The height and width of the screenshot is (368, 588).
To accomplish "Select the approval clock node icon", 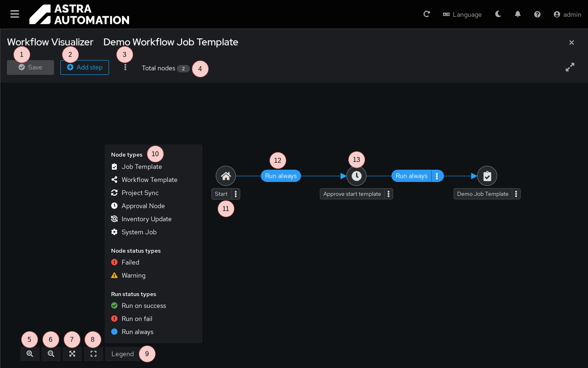I will click(x=356, y=176).
